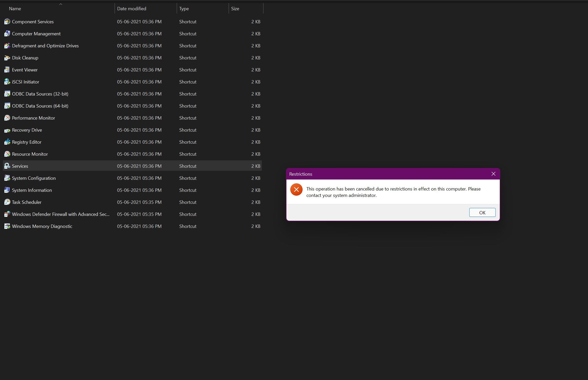588x380 pixels.
Task: Click the Windows Memory Diagnostic icon
Action: pos(6,226)
